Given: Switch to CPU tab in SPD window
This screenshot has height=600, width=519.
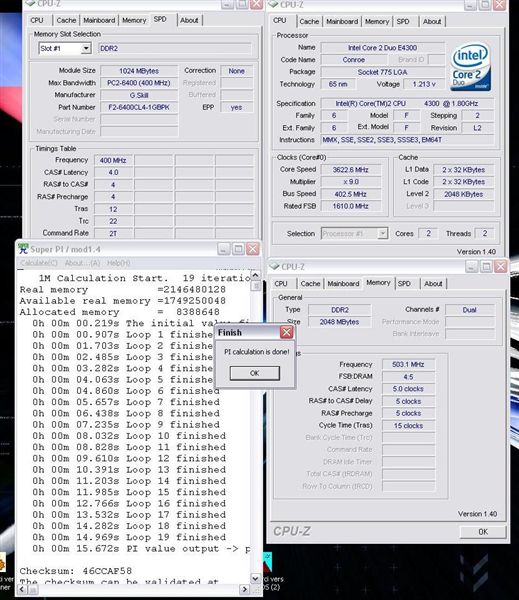Looking at the screenshot, I should (37, 20).
